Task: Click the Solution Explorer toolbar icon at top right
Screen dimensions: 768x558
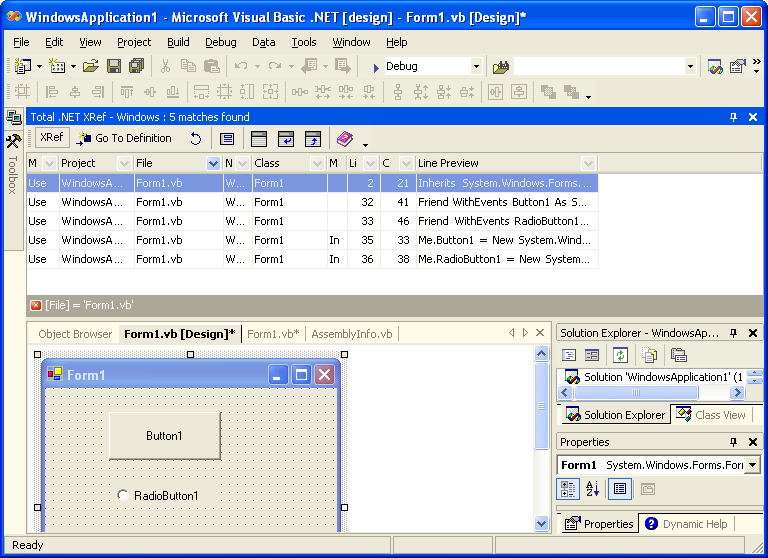Action: [x=715, y=67]
